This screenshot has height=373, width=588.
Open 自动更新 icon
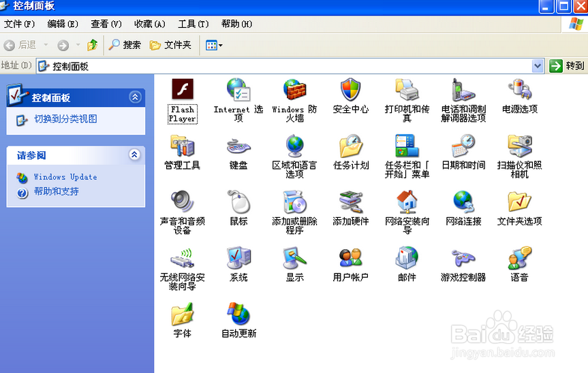[x=238, y=314]
